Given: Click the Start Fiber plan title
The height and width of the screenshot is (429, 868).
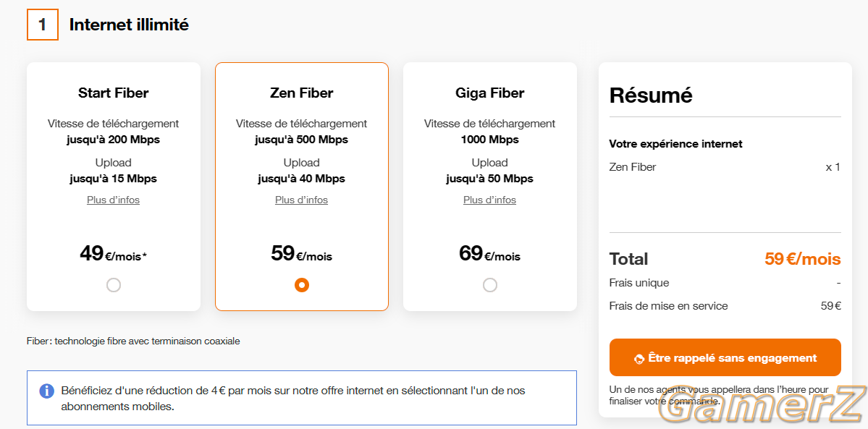Looking at the screenshot, I should (x=114, y=93).
